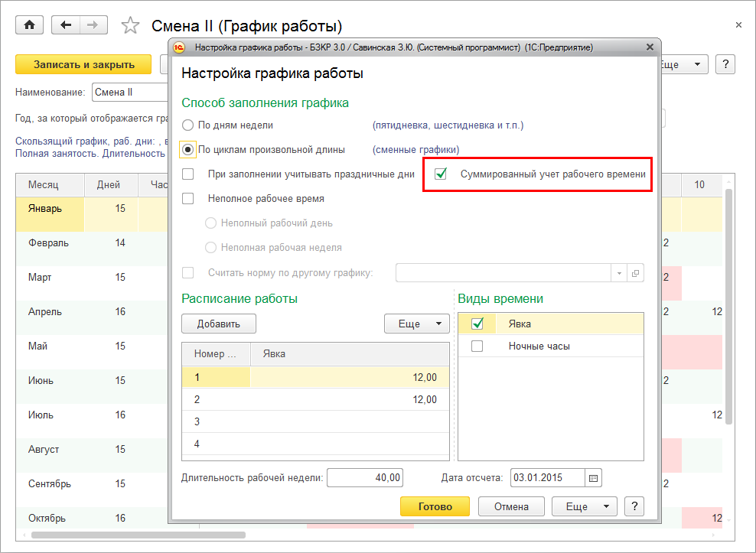This screenshot has width=756, height=553.
Task: Click the Длительность рабочей недели input field
Action: tap(365, 478)
